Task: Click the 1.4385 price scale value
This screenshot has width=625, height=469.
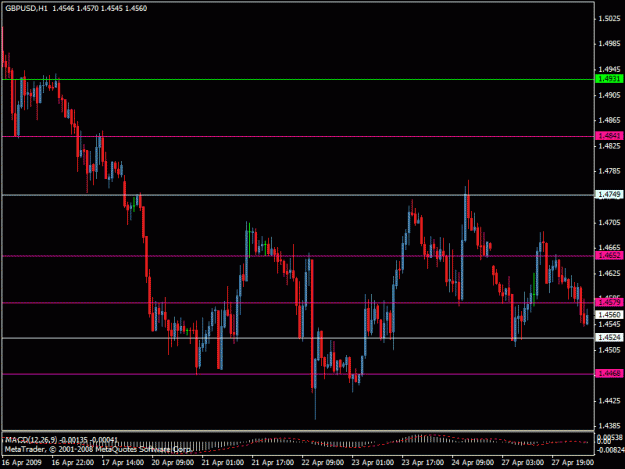Action: (609, 426)
